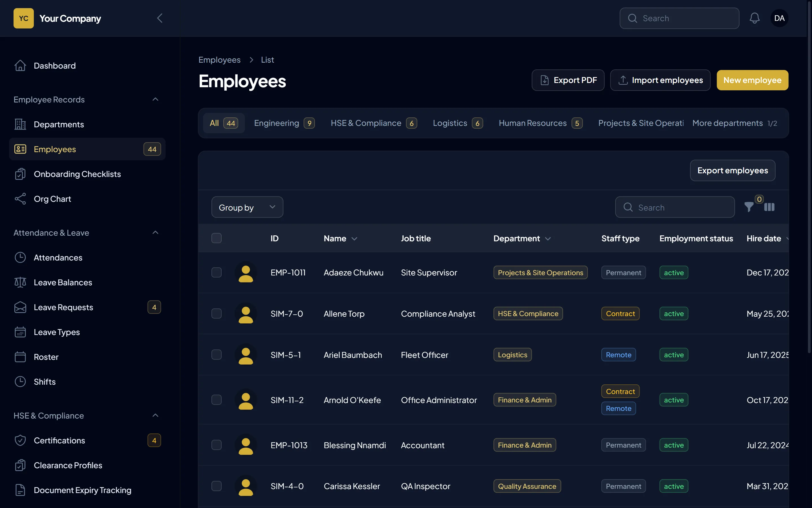Click Import employees button
This screenshot has width=812, height=508.
tap(660, 80)
